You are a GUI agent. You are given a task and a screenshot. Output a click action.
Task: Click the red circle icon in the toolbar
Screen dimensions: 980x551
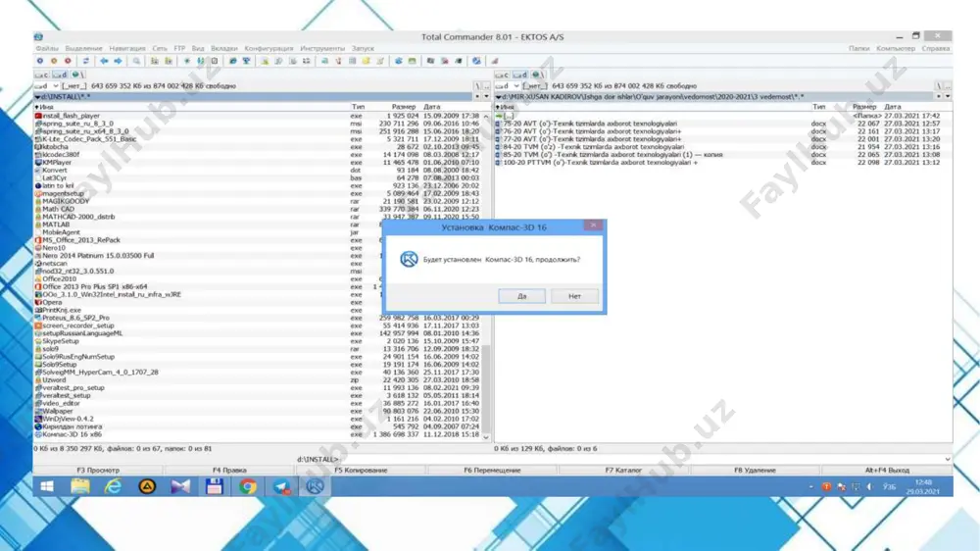[x=69, y=61]
